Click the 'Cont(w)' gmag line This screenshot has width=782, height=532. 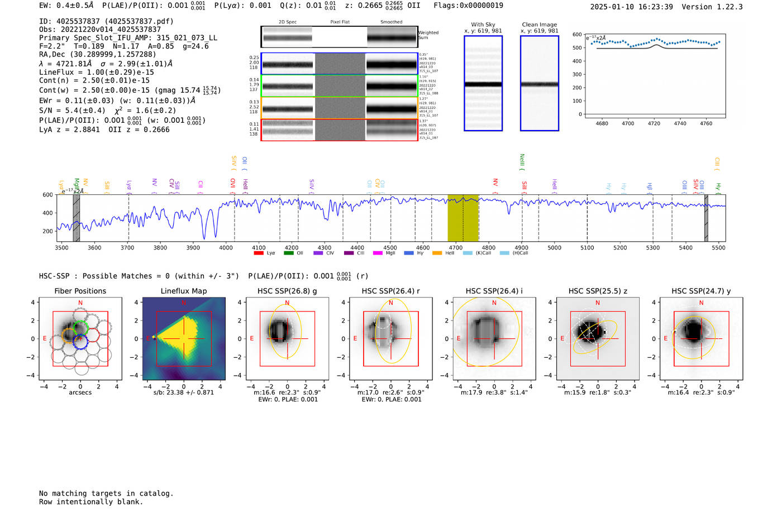pos(130,90)
